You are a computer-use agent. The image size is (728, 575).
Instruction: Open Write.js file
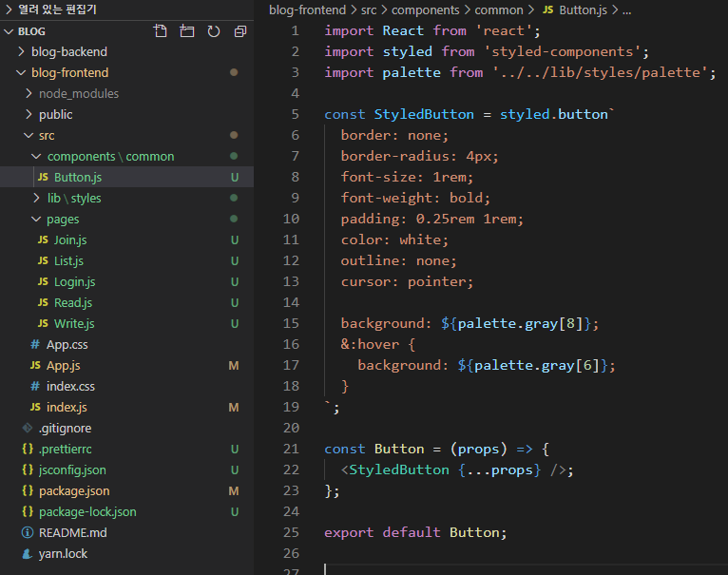[126, 323]
